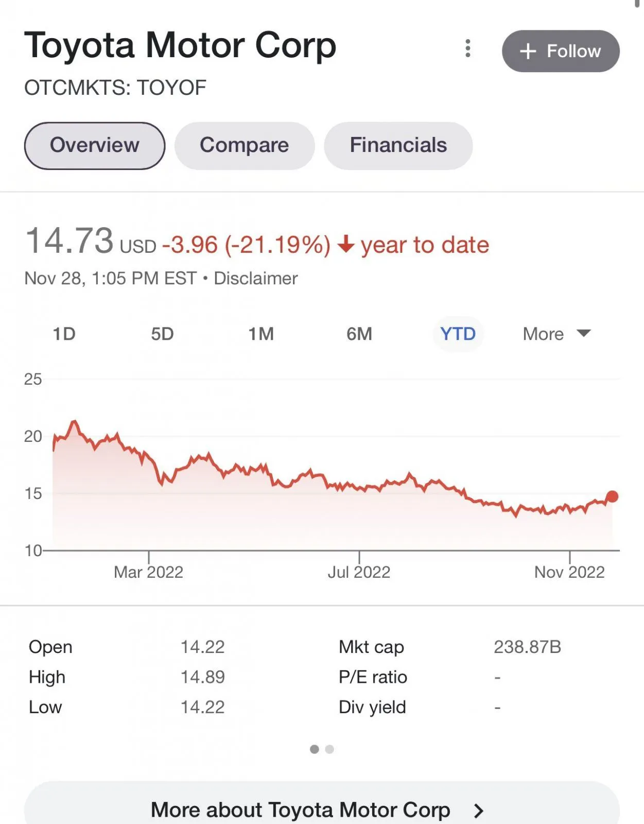Screen dimensions: 644x824
Task: Select the first stats page dot
Action: pyautogui.click(x=315, y=749)
